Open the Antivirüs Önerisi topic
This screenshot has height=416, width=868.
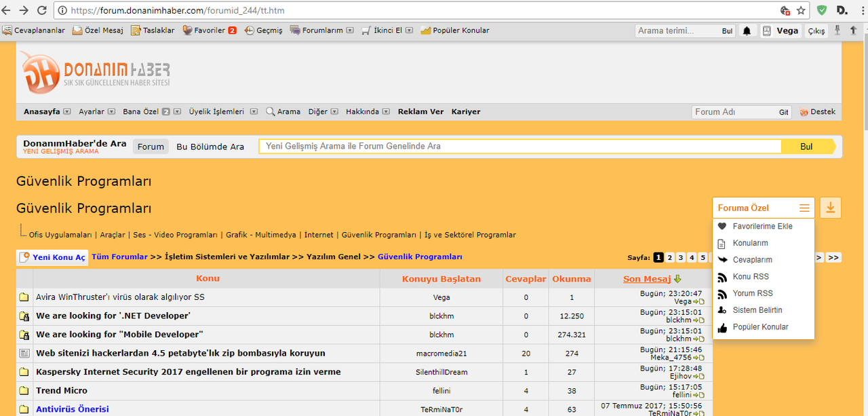73,409
